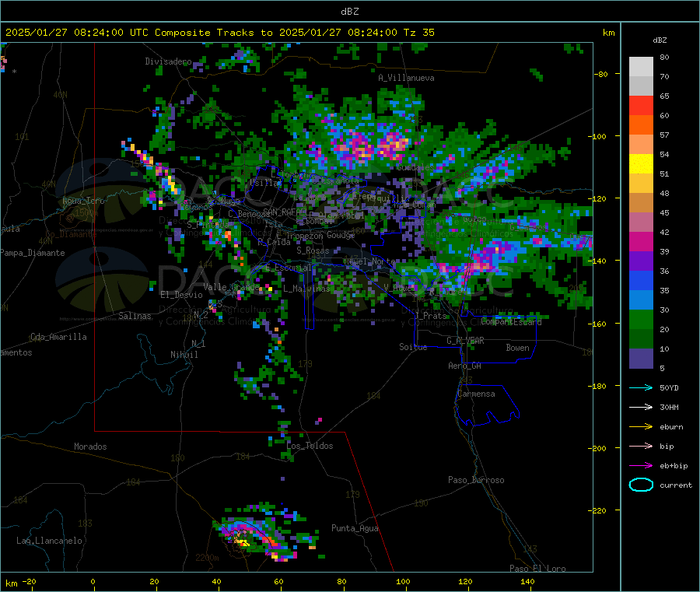Click the eburn yellow arrow legend icon
This screenshot has height=592, width=700.
641,427
